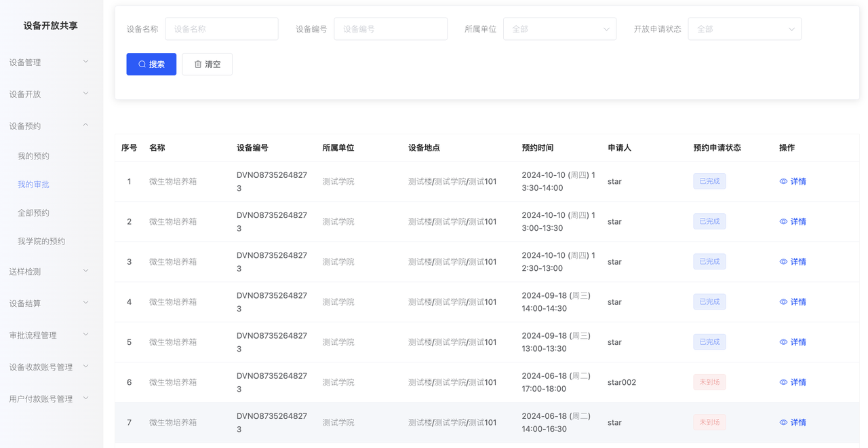The width and height of the screenshot is (868, 448).
Task: Click the 已完成 status tag in row 4
Action: click(709, 301)
